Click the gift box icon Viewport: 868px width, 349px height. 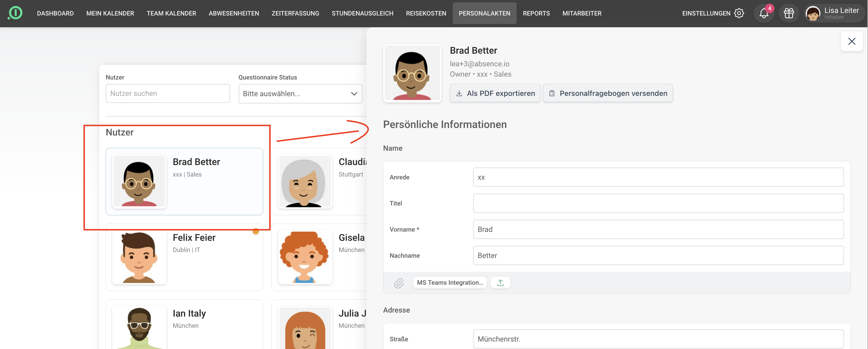[788, 13]
